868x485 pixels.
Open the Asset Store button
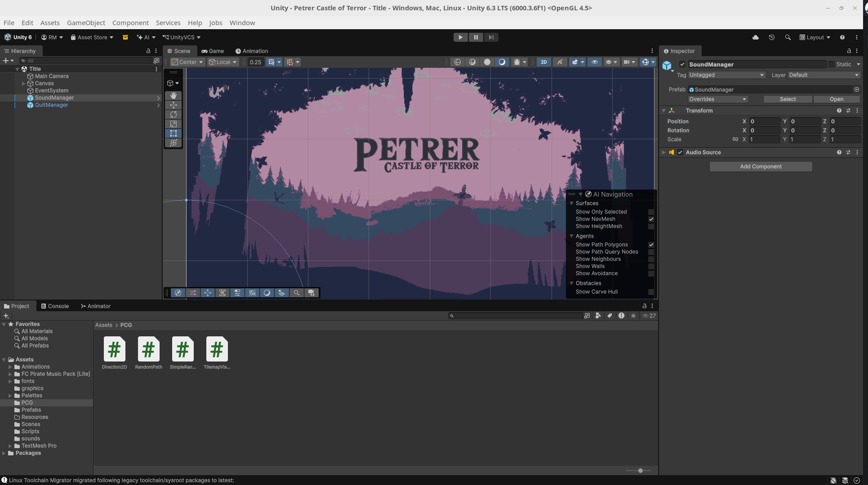pos(92,37)
